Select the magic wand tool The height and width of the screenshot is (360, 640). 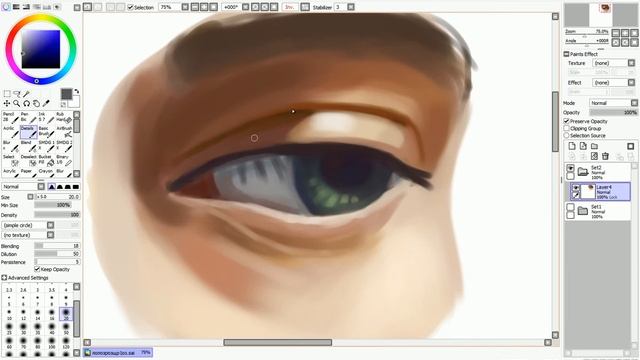[27, 94]
